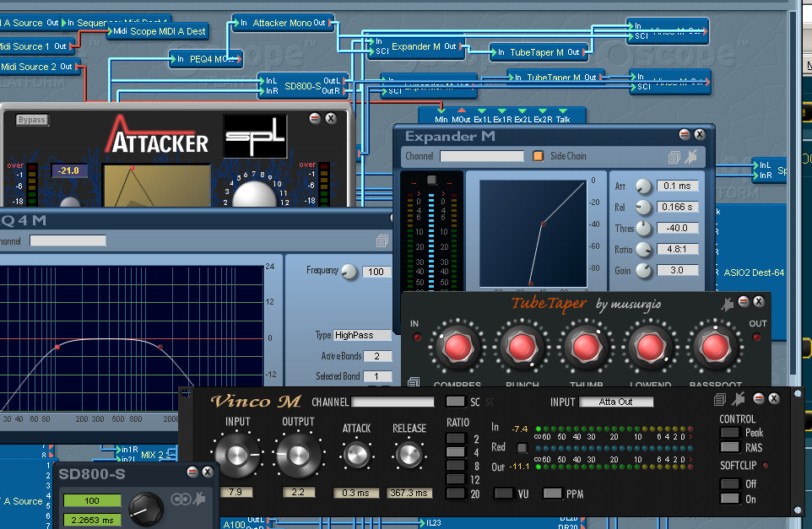The image size is (812, 529).
Task: Select the PEQ4 M module in routing
Action: tap(207, 59)
